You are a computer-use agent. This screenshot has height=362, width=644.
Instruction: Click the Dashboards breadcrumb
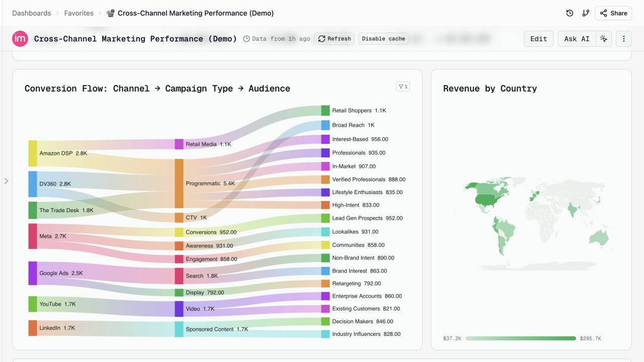(31, 13)
